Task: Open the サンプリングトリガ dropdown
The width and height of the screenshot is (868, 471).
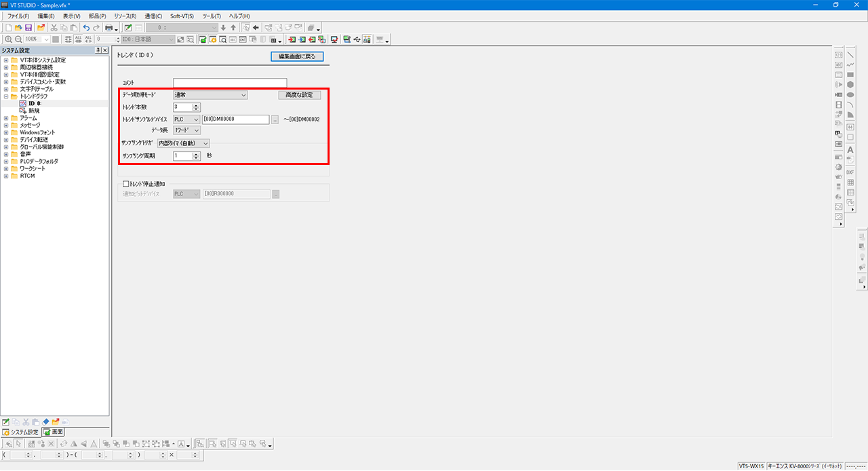Action: (x=183, y=143)
